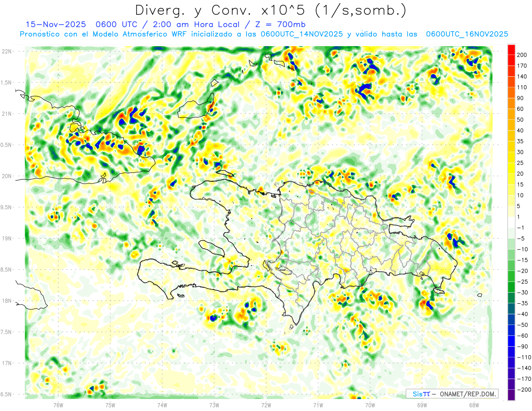Click the color scale label '-60'
The image size is (532, 411).
click(522, 336)
